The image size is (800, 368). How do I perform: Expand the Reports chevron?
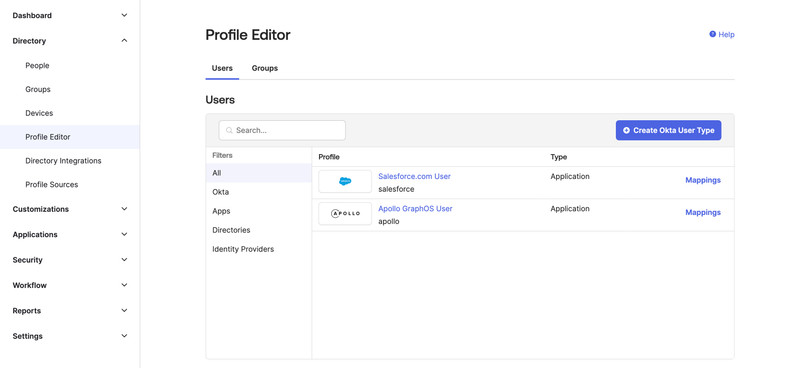(124, 310)
